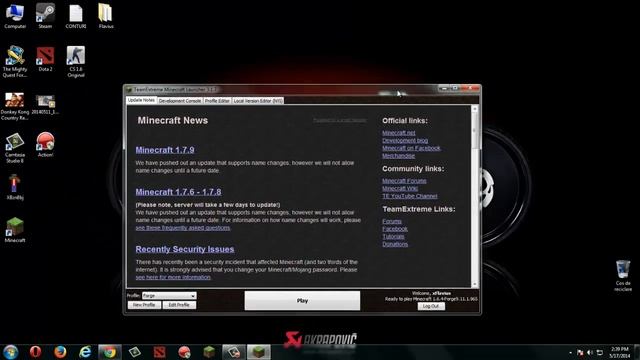Viewport: 640px width, 360px height.
Task: Open the Computer desktop icon
Action: pos(15,16)
